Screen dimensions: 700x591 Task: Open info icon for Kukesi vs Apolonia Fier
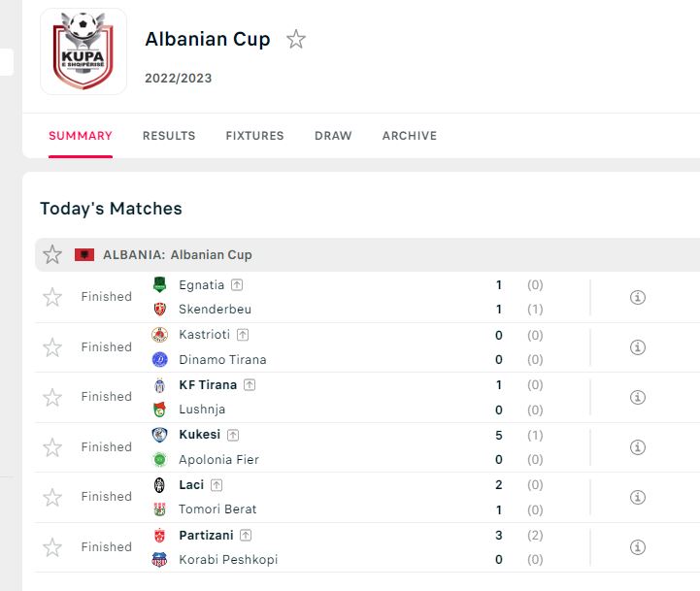638,447
